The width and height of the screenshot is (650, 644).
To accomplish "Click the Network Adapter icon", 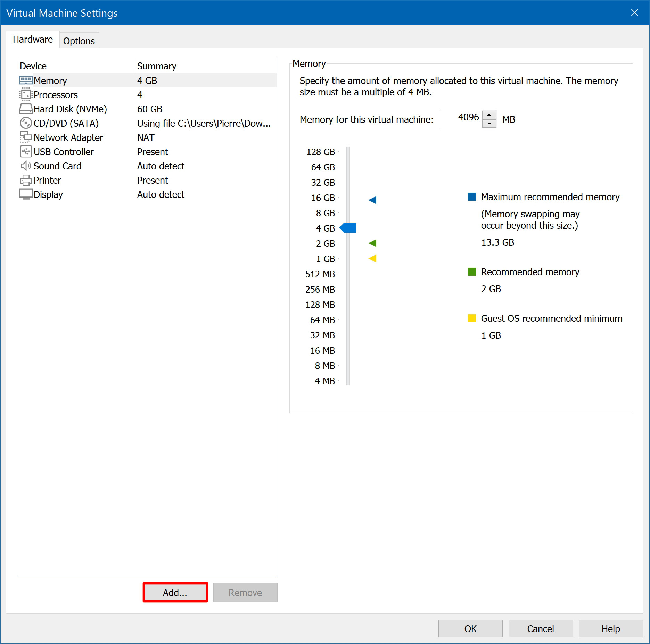I will (26, 137).
